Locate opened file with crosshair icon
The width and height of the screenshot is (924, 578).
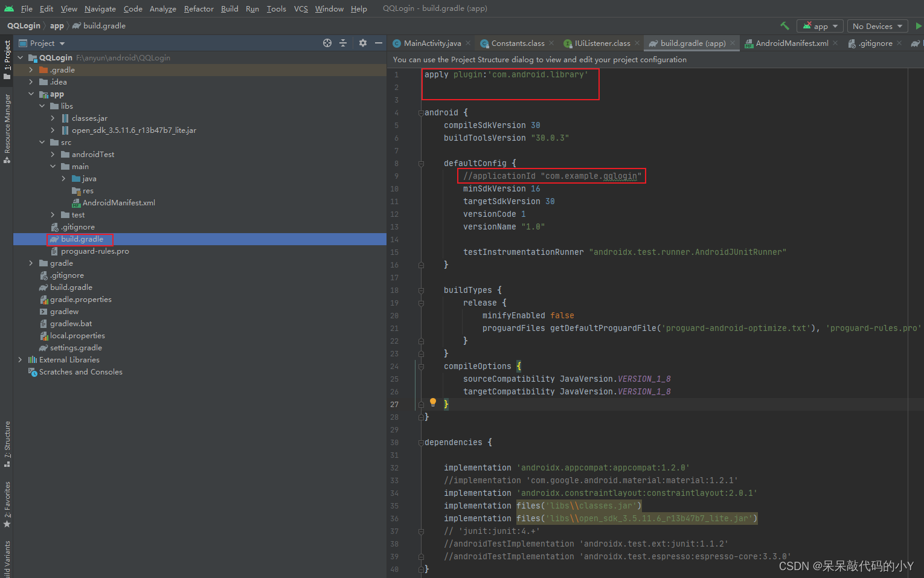coord(327,43)
